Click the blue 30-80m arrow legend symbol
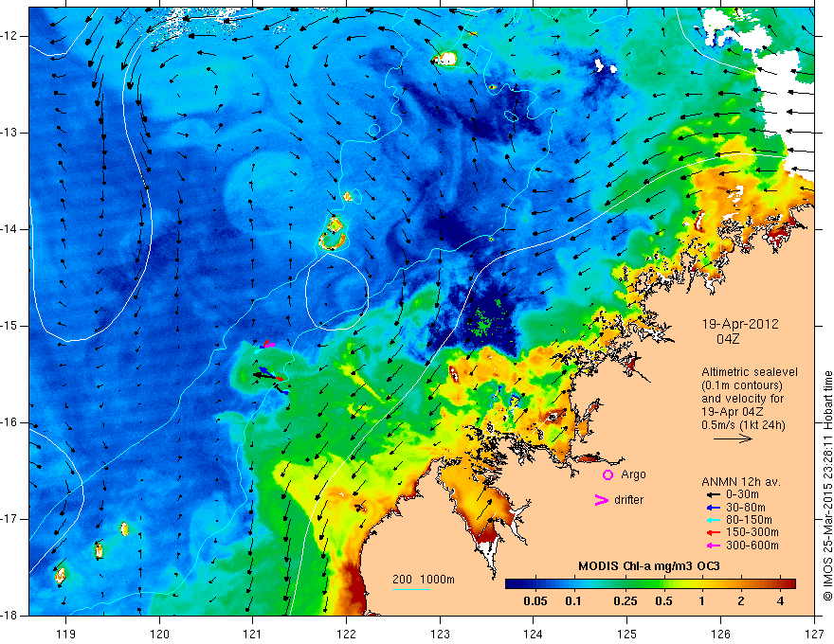834x644 pixels. [712, 508]
